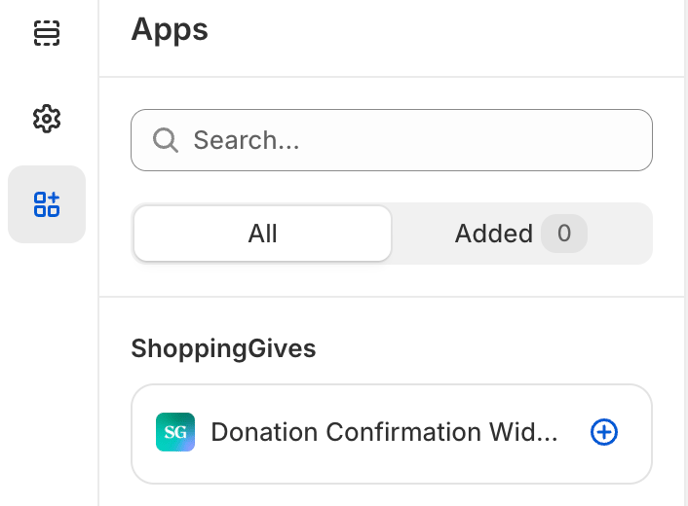Add the widget with the blue plus icon
688x506 pixels.
point(604,432)
